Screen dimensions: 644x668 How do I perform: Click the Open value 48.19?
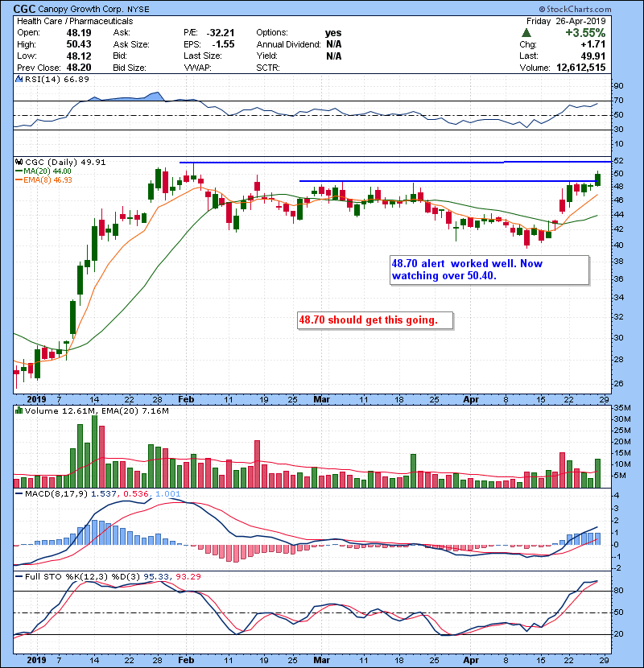point(78,33)
